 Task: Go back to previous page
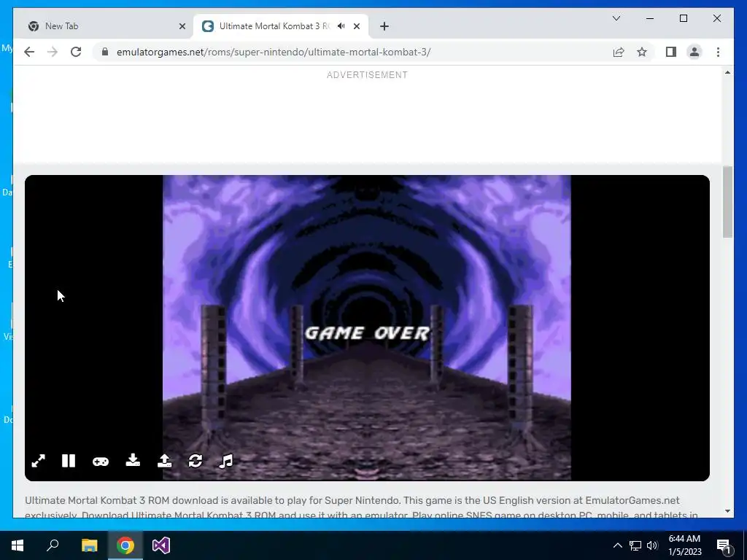29,52
